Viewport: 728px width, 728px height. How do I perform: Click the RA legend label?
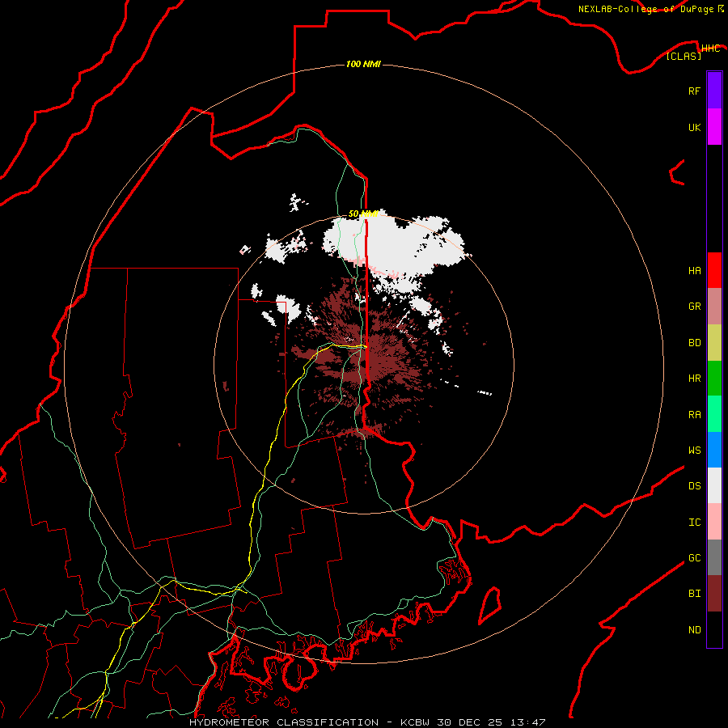pyautogui.click(x=694, y=415)
